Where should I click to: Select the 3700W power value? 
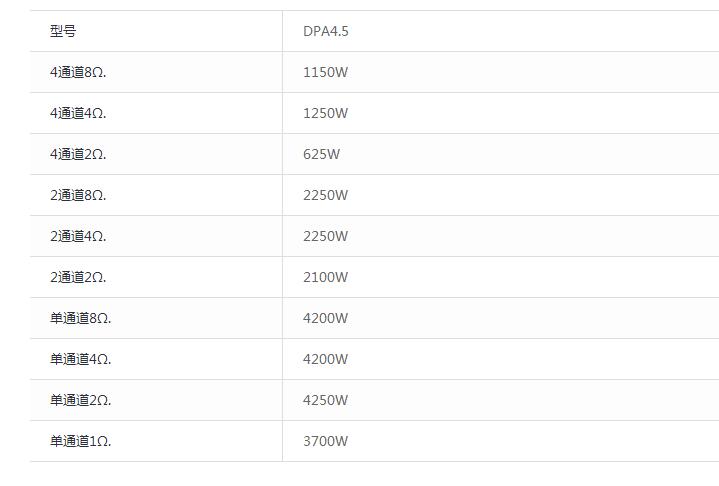(326, 441)
